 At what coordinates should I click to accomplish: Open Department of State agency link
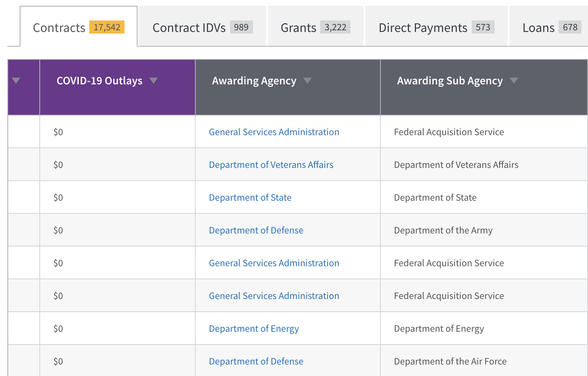pos(250,197)
